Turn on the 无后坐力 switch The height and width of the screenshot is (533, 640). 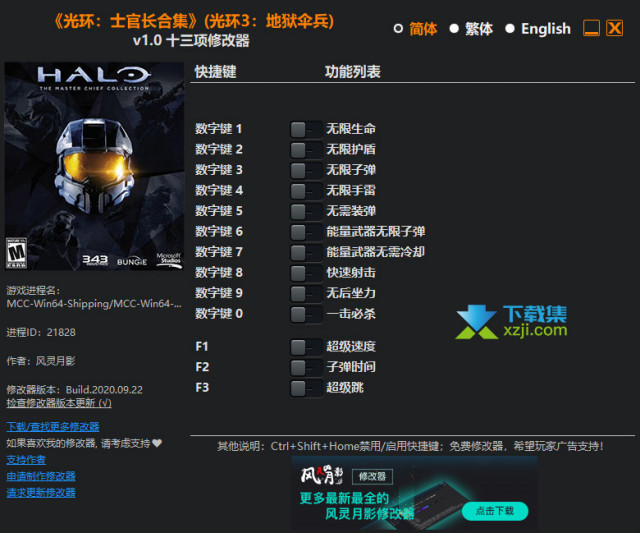[306, 293]
